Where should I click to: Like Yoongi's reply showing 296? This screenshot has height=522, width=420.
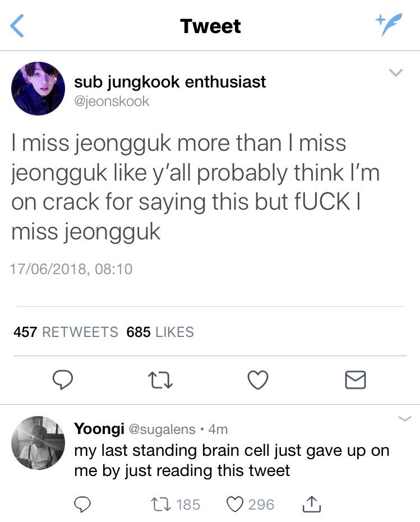click(x=250, y=505)
